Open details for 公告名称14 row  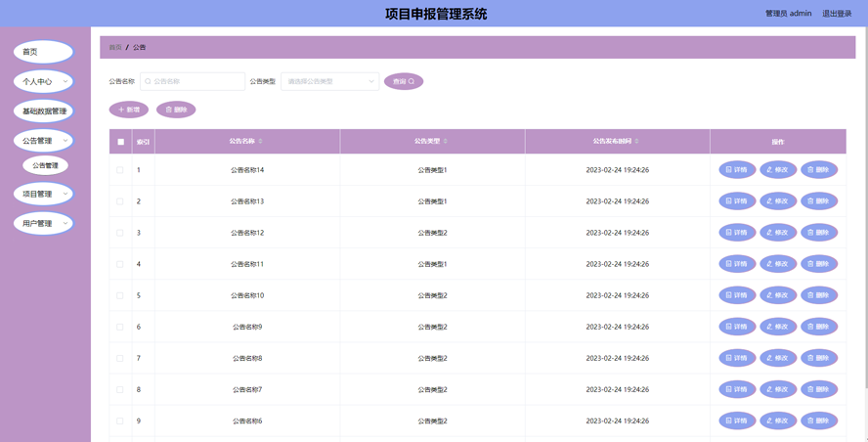click(737, 169)
